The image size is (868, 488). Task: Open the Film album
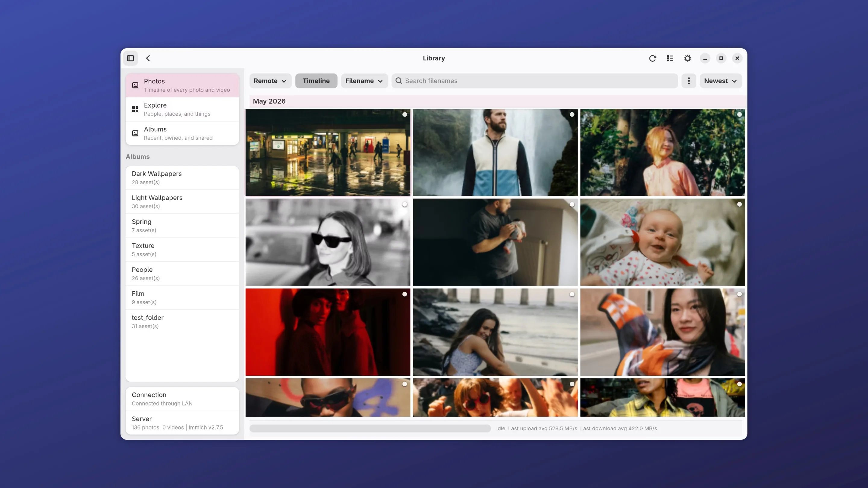coord(182,298)
